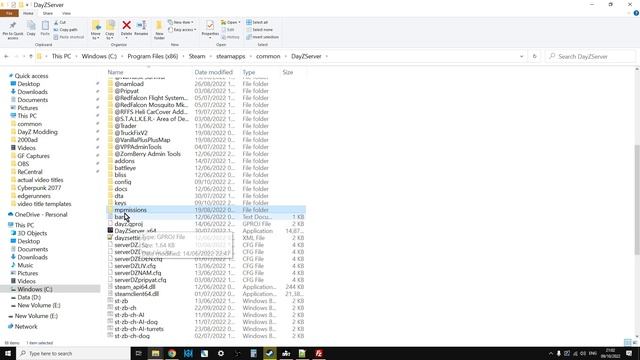Click the file list vertical scrollbar
The image size is (640, 360).
click(637, 200)
